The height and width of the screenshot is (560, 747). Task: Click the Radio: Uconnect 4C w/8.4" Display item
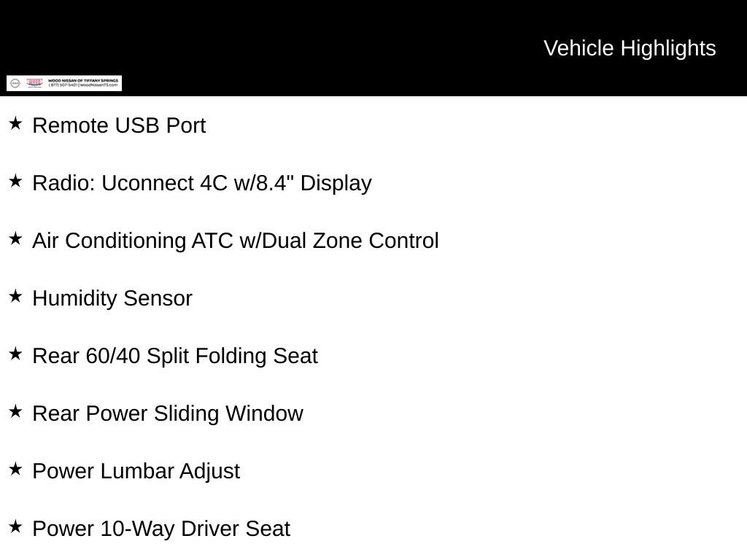(x=202, y=183)
